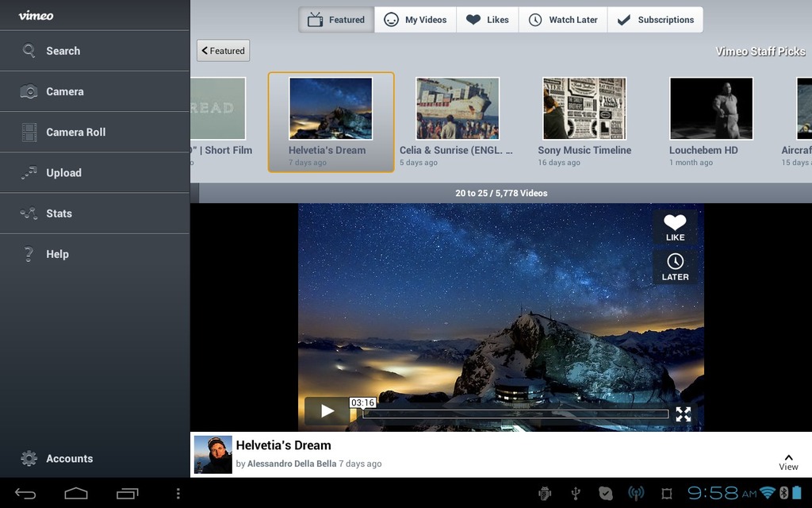Click the 03:16 video time label
Image resolution: width=812 pixels, height=508 pixels.
(362, 402)
